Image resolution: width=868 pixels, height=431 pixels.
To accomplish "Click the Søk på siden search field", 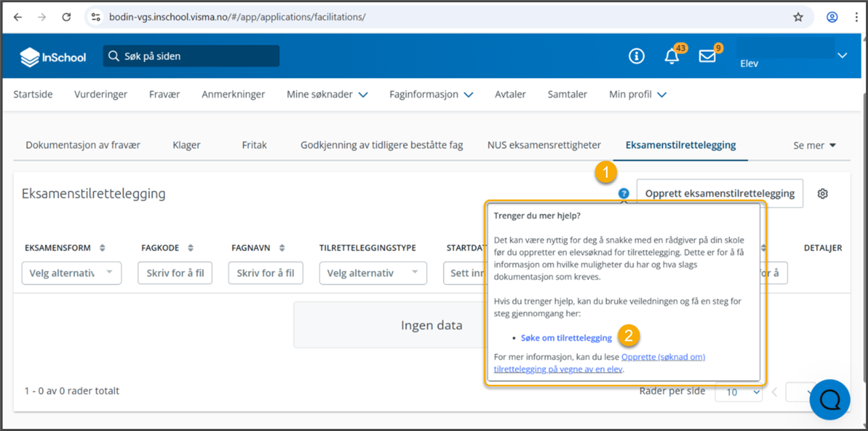I will tap(192, 56).
